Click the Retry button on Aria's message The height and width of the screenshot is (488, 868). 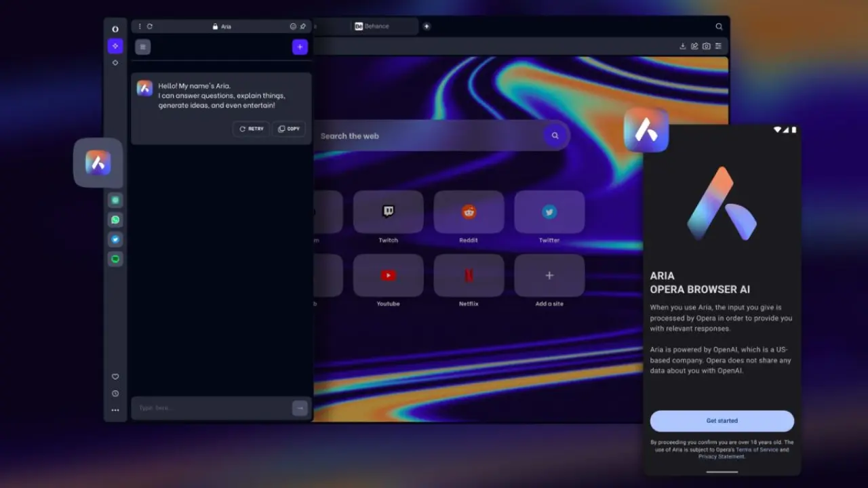pos(251,129)
